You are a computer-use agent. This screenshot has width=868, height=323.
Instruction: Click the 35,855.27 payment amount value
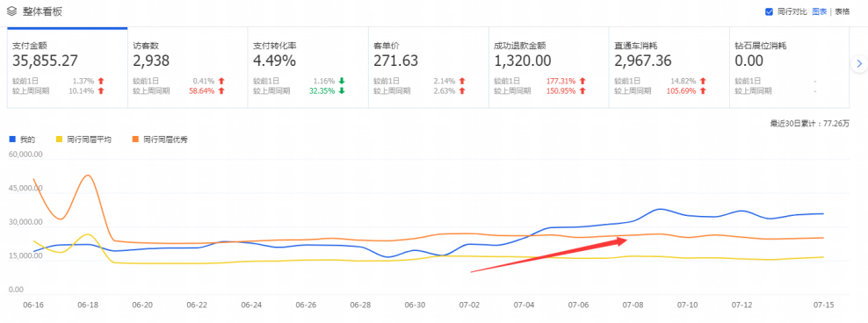coord(46,61)
